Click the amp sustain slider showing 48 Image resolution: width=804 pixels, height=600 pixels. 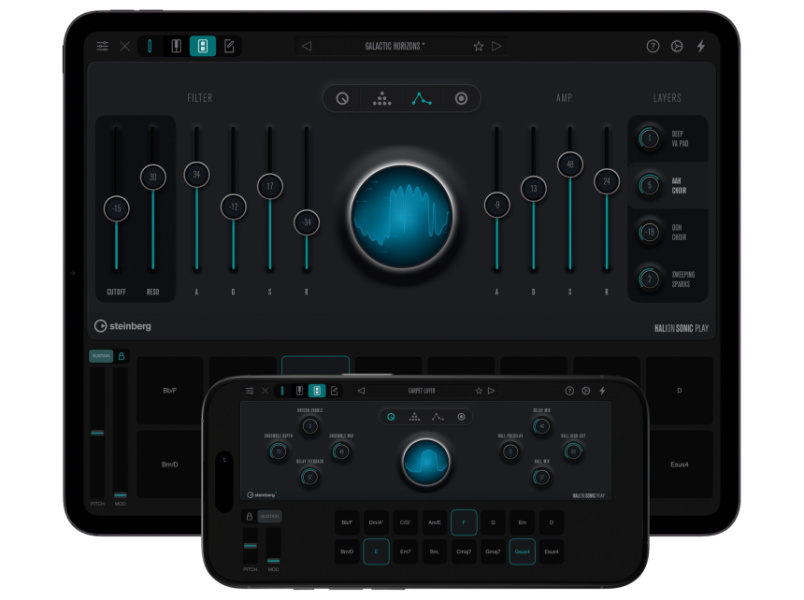tap(570, 165)
